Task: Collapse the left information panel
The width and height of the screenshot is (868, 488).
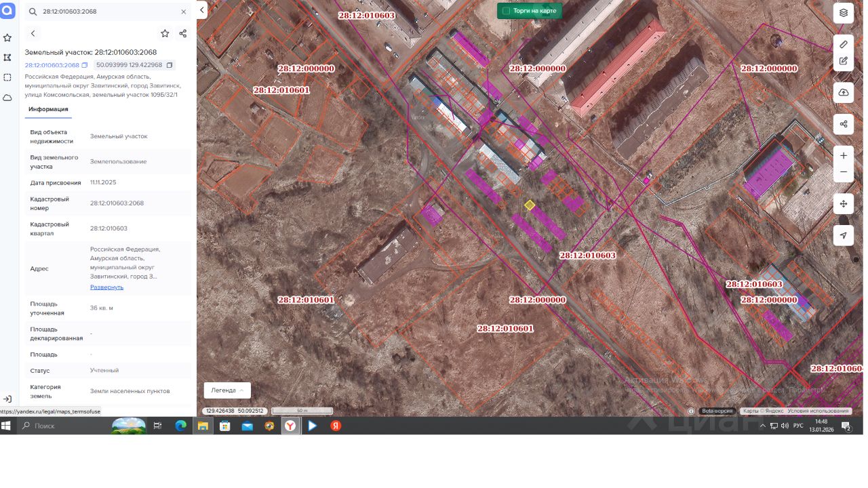Action: tap(202, 10)
